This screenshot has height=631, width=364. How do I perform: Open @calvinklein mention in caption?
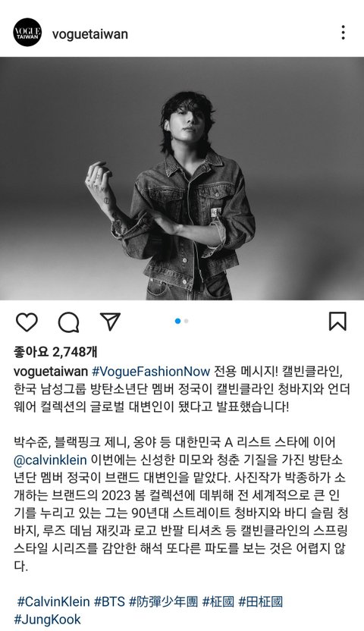click(50, 460)
